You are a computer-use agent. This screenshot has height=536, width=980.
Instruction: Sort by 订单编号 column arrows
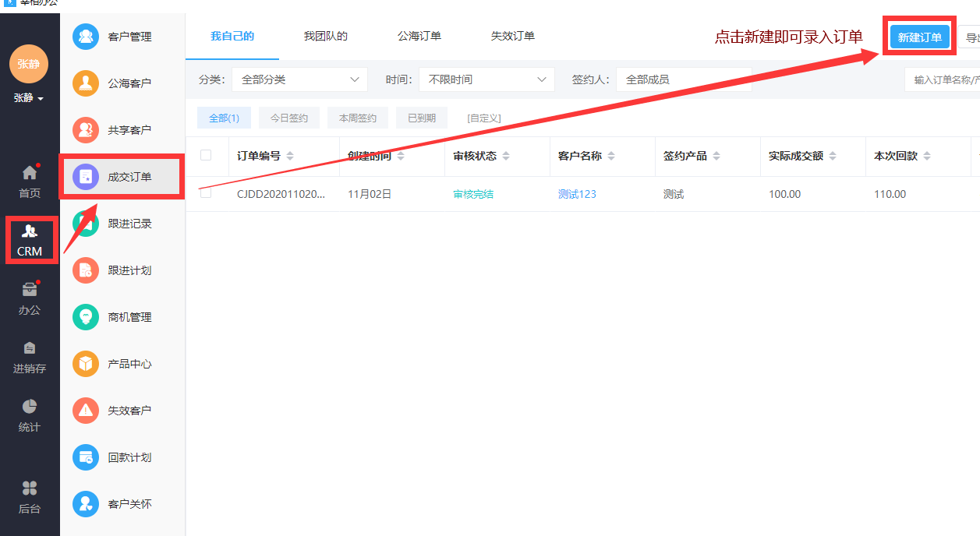pos(290,157)
